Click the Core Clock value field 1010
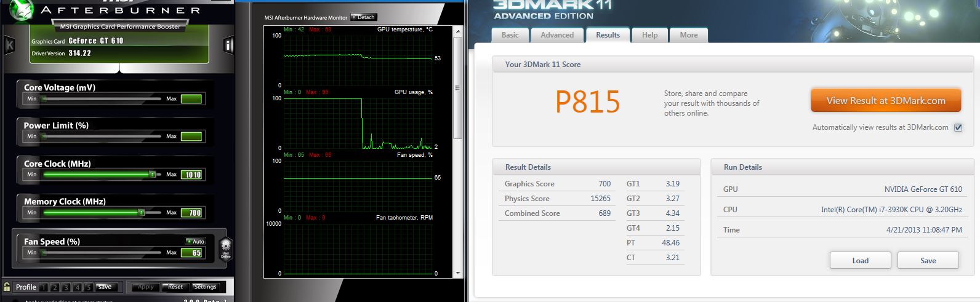980x302 pixels. click(191, 175)
